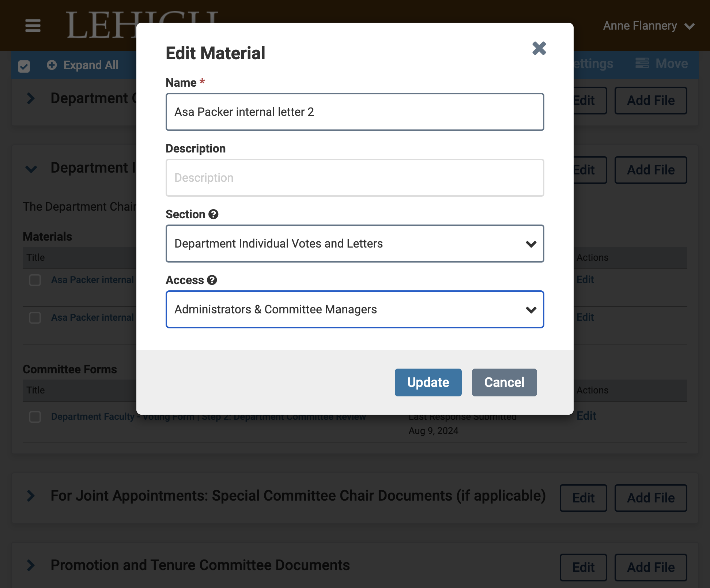Click the Expand All toolbar label
710x588 pixels.
click(91, 65)
